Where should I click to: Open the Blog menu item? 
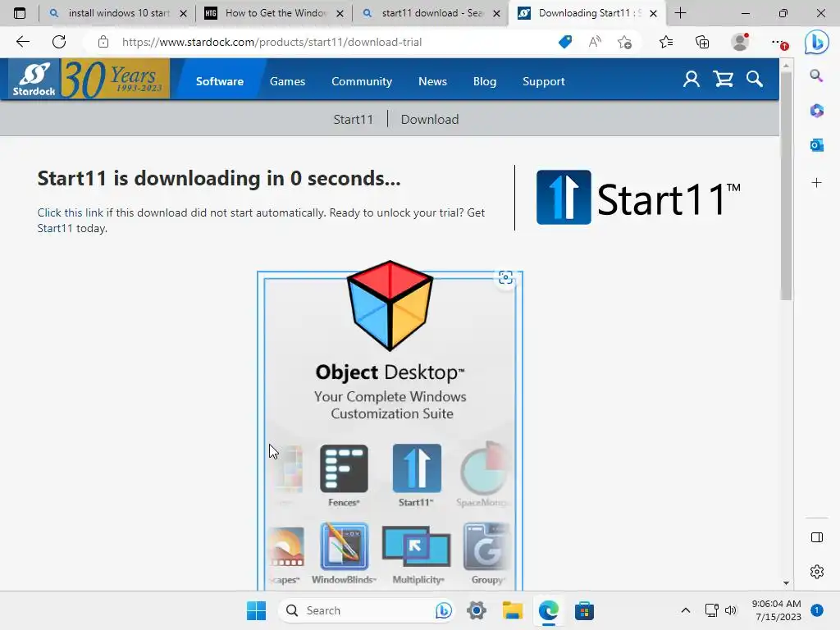pos(484,81)
